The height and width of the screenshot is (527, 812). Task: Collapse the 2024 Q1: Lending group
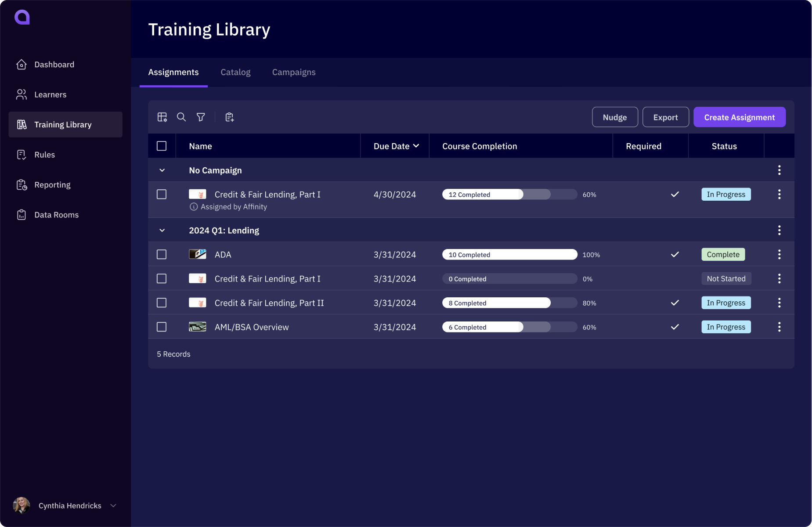point(162,230)
